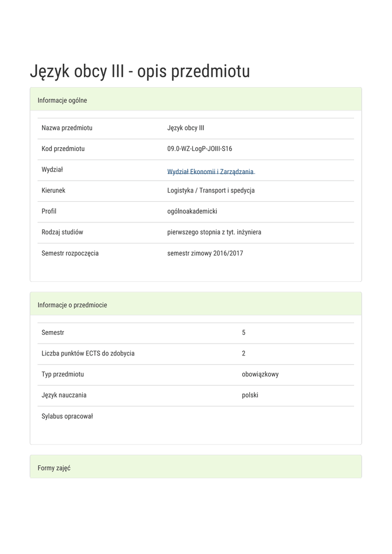This screenshot has height=554, width=392.
Task: Click the semestr zimowy 2016/2017 value
Action: (205, 253)
